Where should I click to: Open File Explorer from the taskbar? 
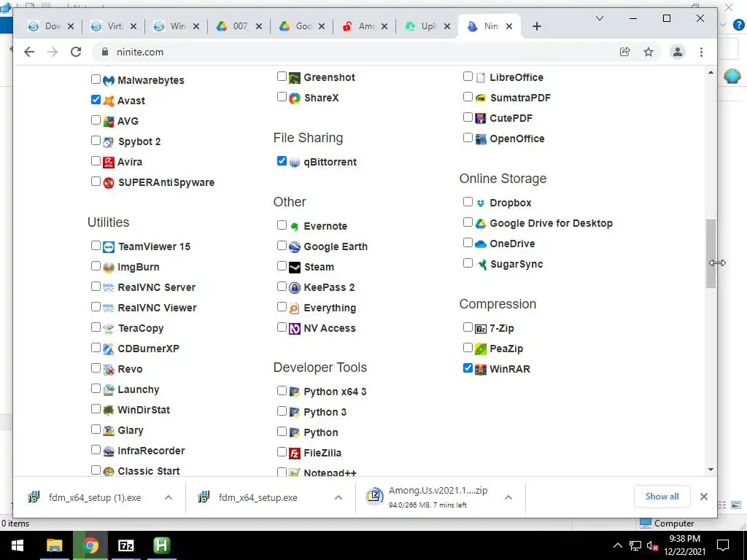pyautogui.click(x=54, y=545)
